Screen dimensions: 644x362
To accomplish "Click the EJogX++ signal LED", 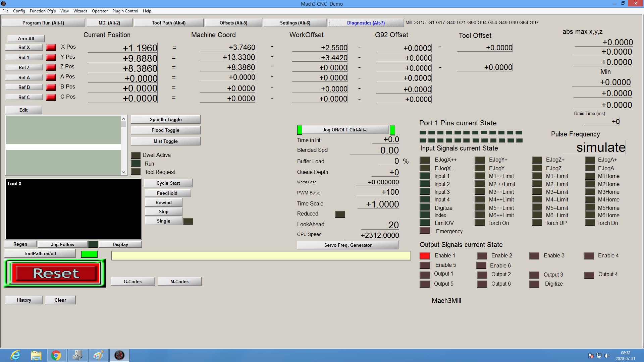I will (425, 160).
